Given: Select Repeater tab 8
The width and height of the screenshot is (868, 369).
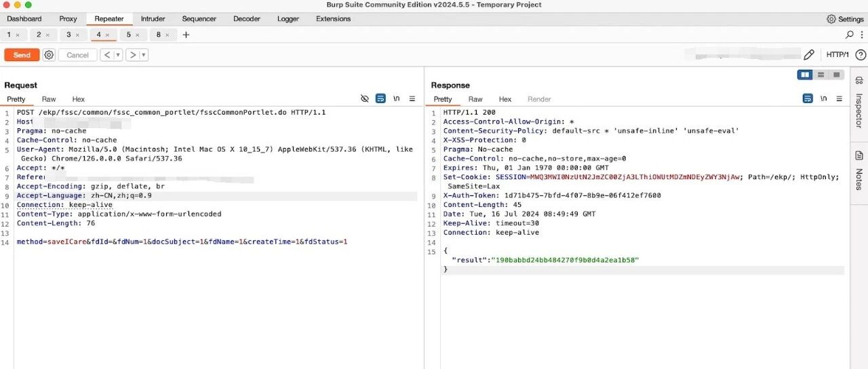Looking at the screenshot, I should (x=159, y=35).
